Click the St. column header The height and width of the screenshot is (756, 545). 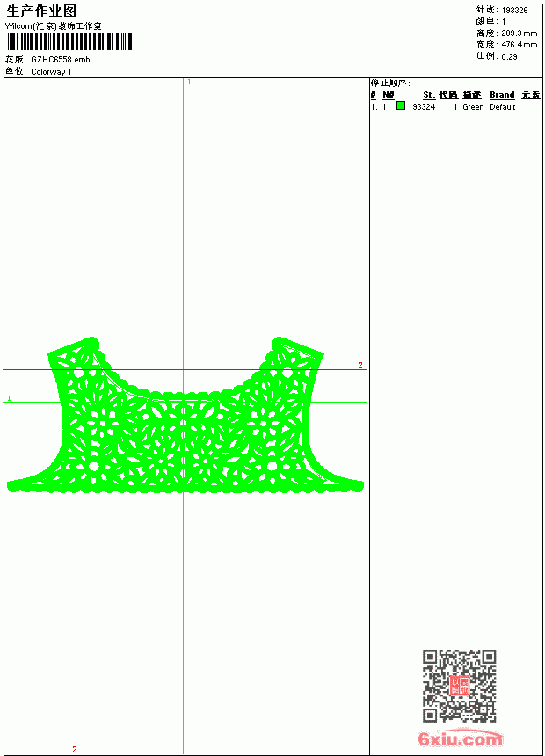click(429, 95)
